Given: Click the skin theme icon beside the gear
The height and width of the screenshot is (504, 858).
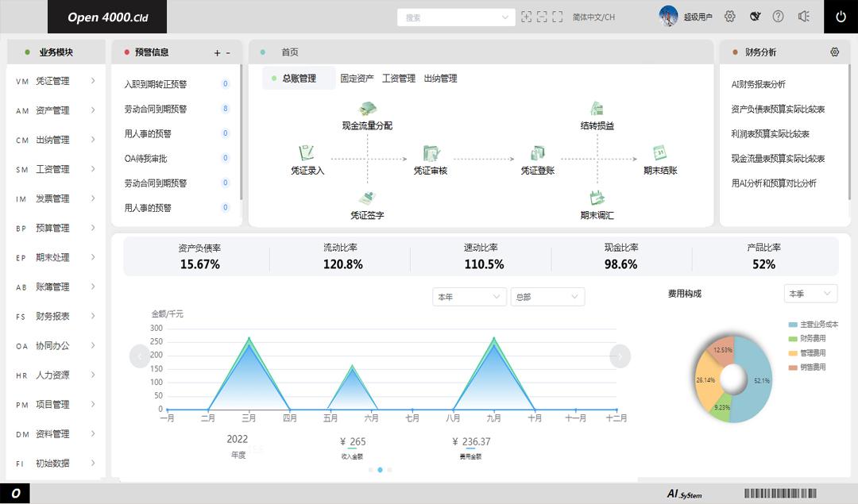Looking at the screenshot, I should click(x=756, y=17).
